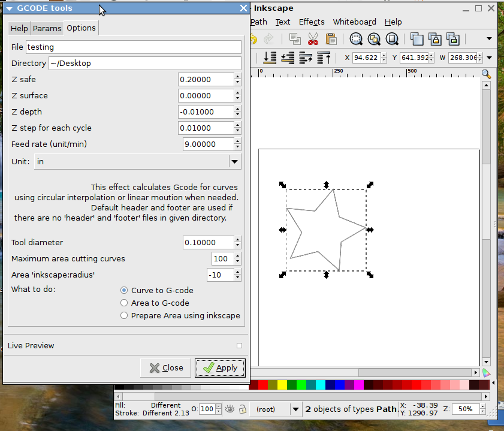Screen dimensions: 504x431
Task: Pick the yellow color swatch in palette
Action: tap(282, 384)
